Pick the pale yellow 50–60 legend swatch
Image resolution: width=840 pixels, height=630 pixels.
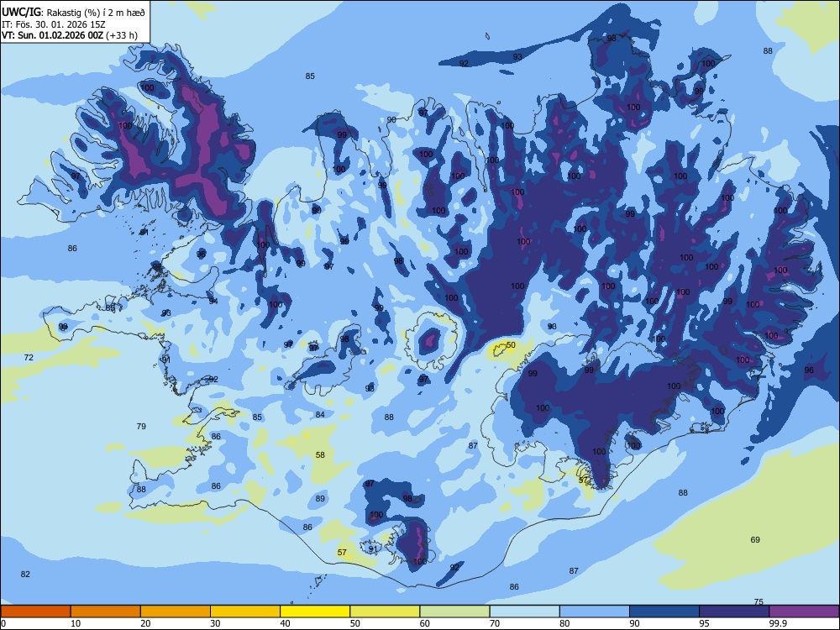coord(385,612)
